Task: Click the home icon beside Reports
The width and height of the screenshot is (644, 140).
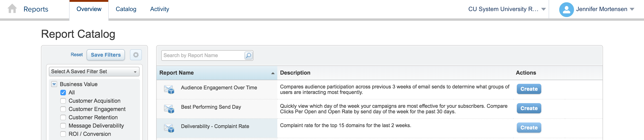Action: point(12,9)
